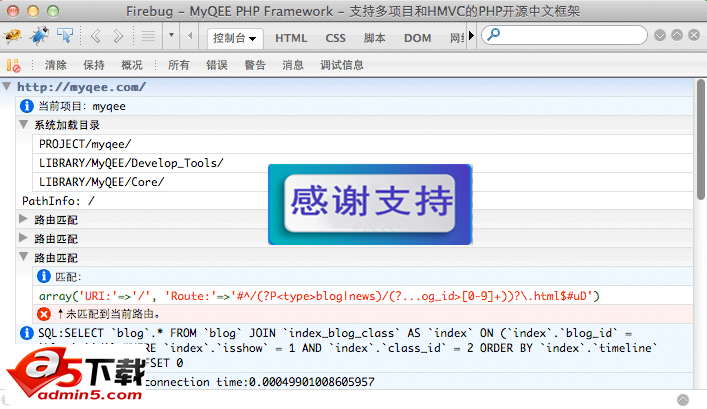Click the SQL:SELECT `blog`.* query text
The image size is (707, 409).
pyautogui.click(x=347, y=348)
